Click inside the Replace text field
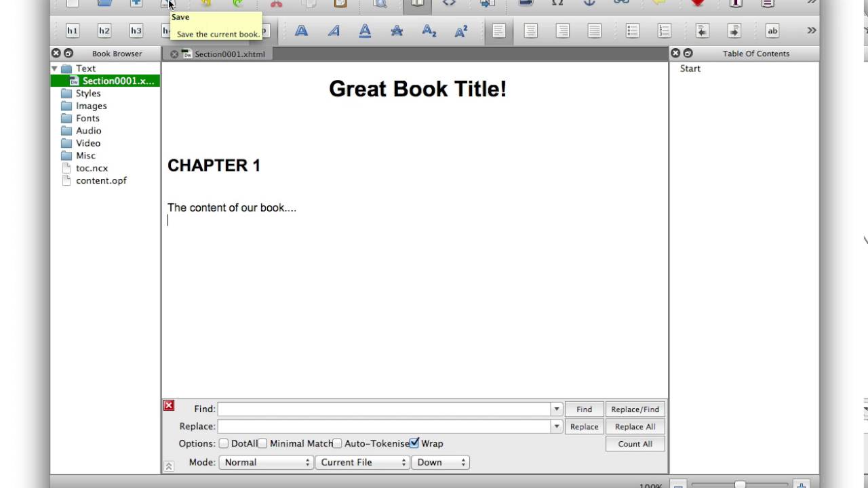The image size is (868, 488). (384, 426)
